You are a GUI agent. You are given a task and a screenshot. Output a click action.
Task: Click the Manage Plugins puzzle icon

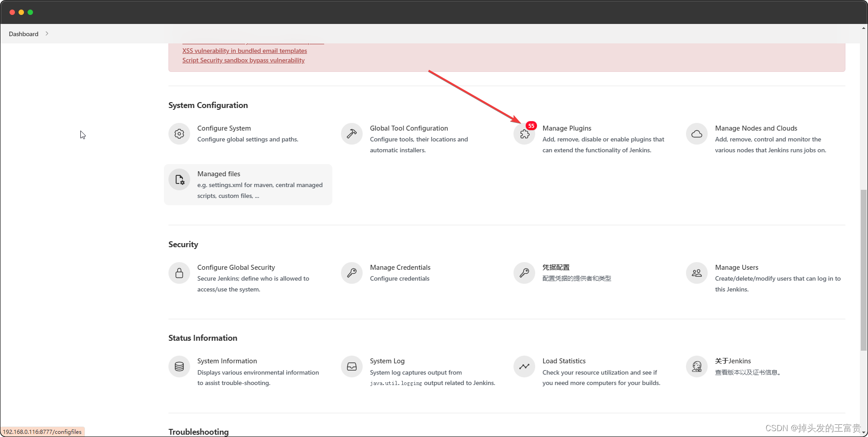coord(524,134)
